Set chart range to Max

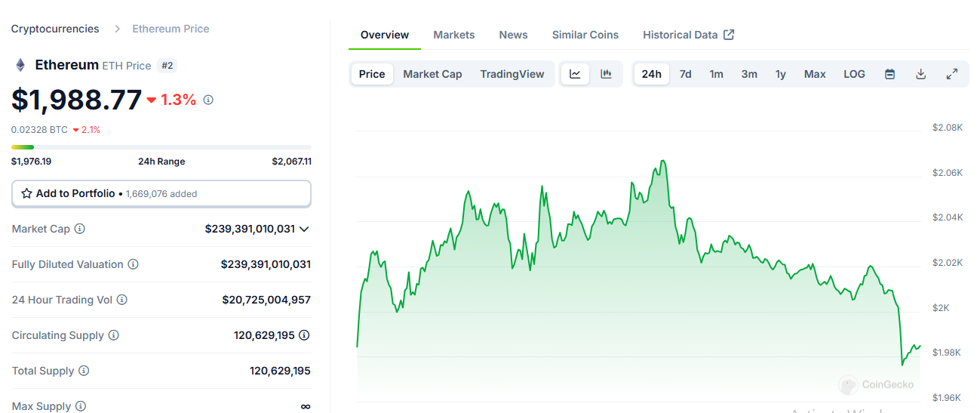click(815, 74)
